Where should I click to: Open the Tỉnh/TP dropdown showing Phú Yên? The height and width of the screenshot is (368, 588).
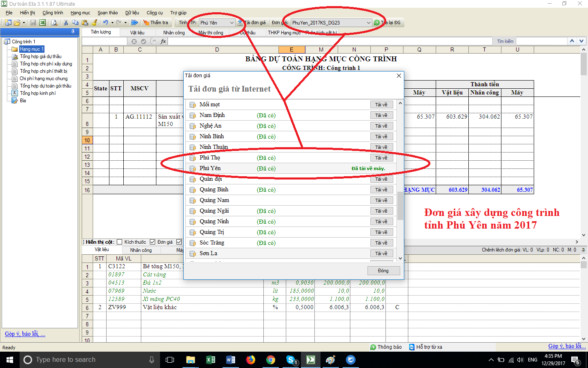coord(232,23)
